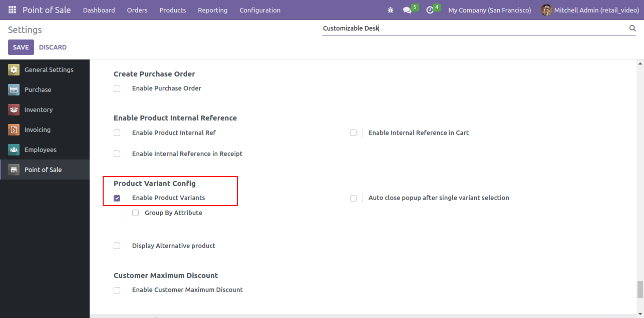Open the conversations chat icon

(407, 10)
